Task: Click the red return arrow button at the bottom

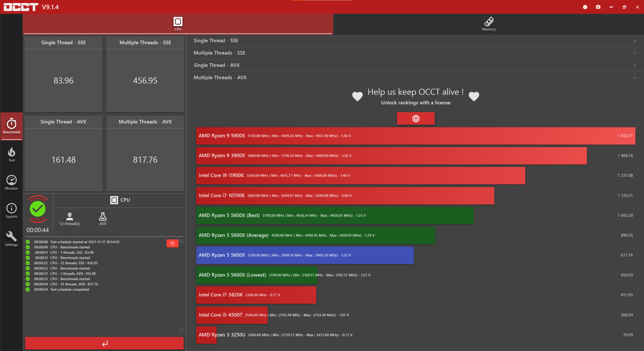Action: coord(104,343)
